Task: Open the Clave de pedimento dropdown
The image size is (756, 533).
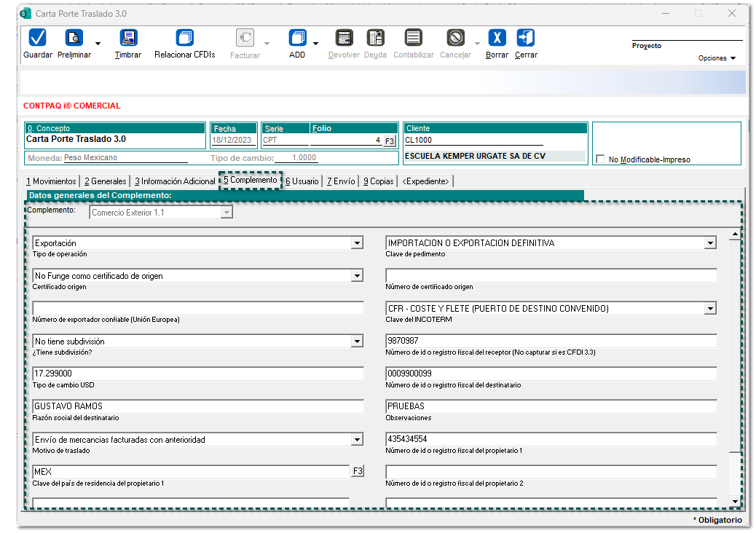Action: pyautogui.click(x=710, y=243)
